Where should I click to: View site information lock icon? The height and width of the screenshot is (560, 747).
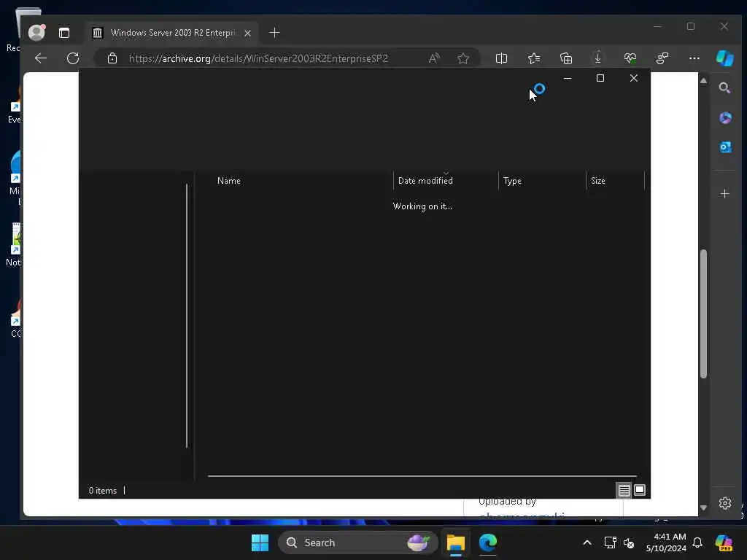coord(112,58)
